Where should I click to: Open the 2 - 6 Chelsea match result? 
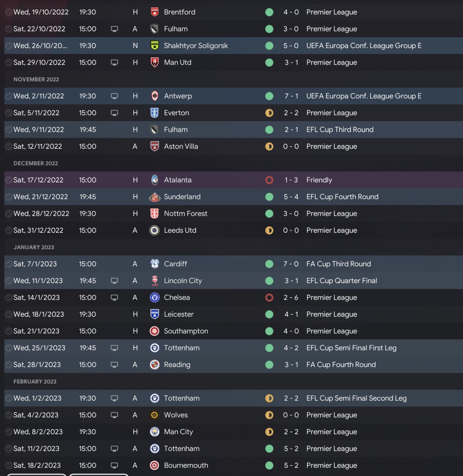coord(291,298)
